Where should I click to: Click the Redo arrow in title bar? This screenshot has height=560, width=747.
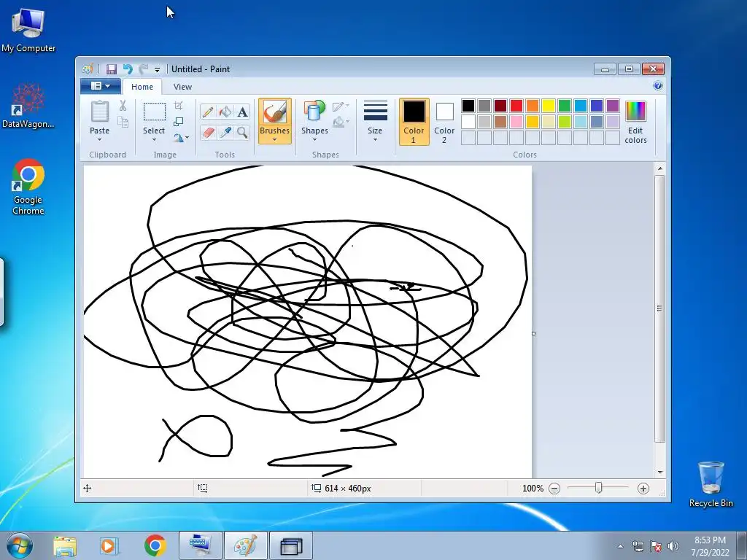pos(143,69)
